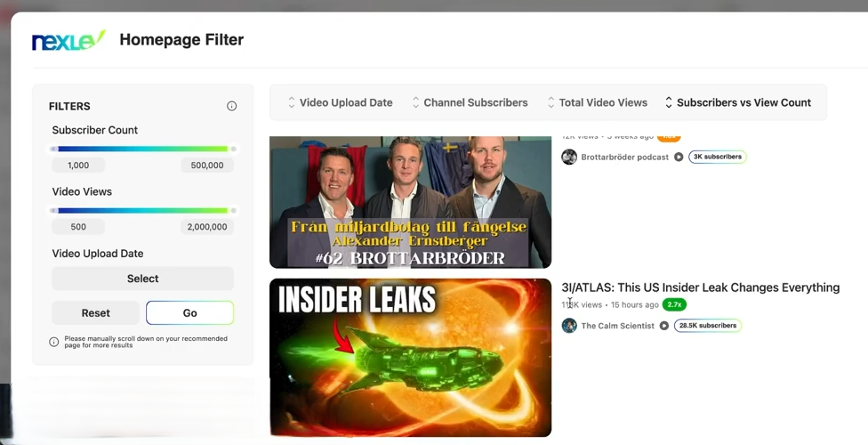Viewport: 868px width, 445px height.
Task: Edit the 500,000 maximum subscriber field
Action: [207, 166]
